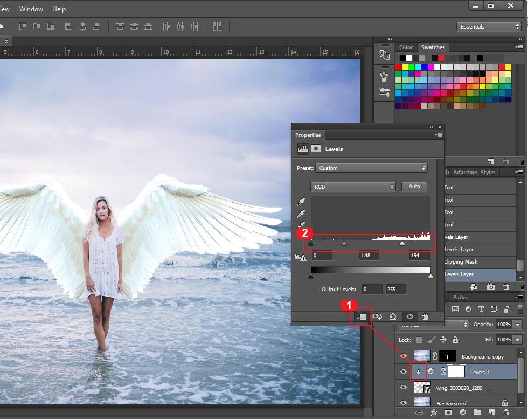Click the reset Levels adjustment icon

[x=393, y=317]
